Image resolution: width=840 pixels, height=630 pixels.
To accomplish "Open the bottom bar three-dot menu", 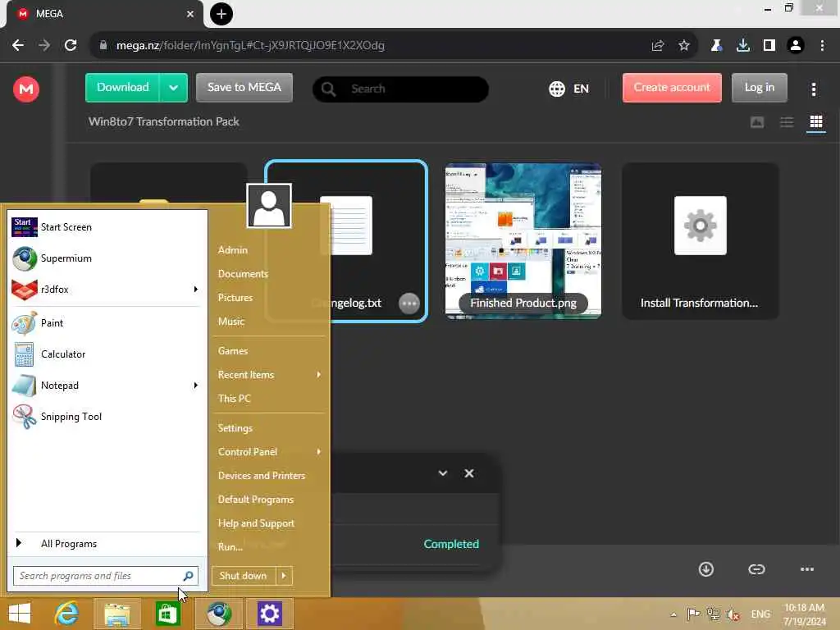I will 807,569.
